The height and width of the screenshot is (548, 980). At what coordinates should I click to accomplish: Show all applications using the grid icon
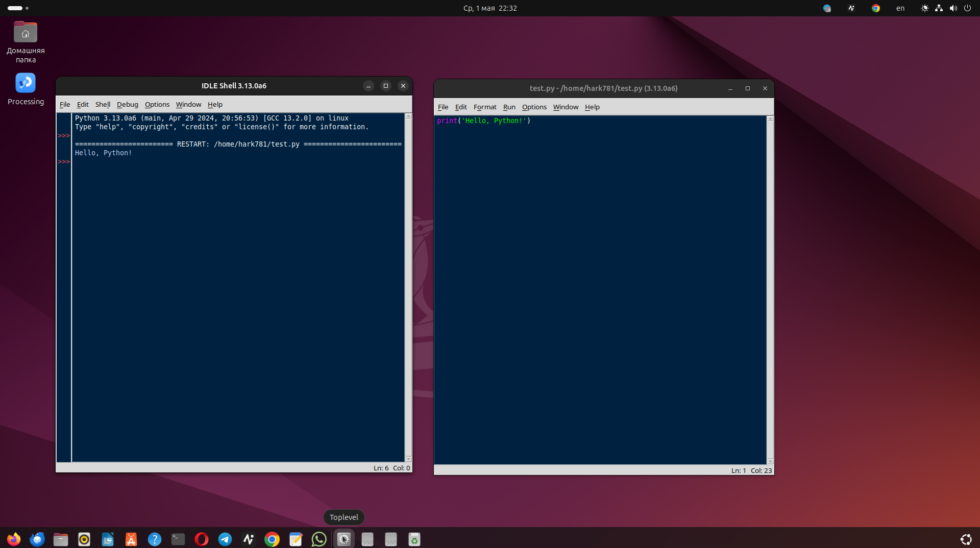coord(966,539)
